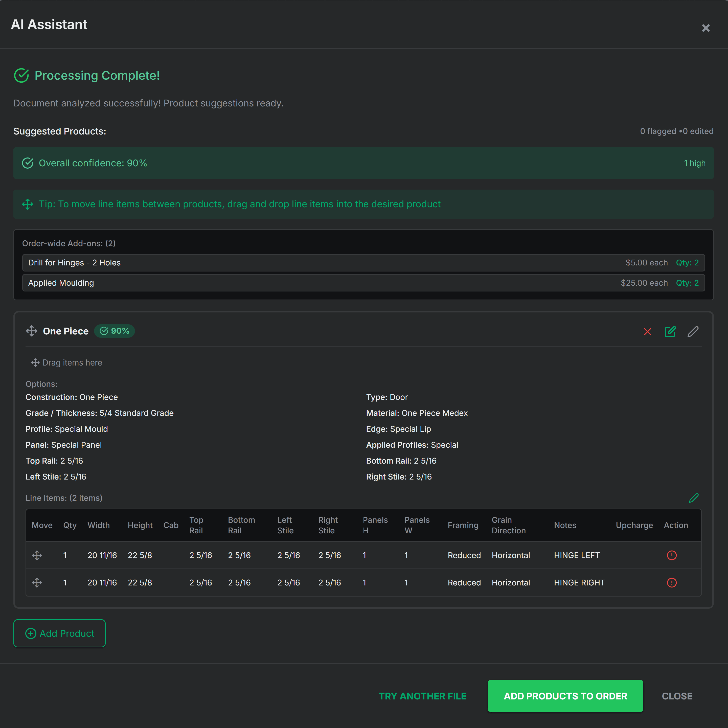
Task: Click the HINGE LEFT note cell
Action: pyautogui.click(x=577, y=555)
